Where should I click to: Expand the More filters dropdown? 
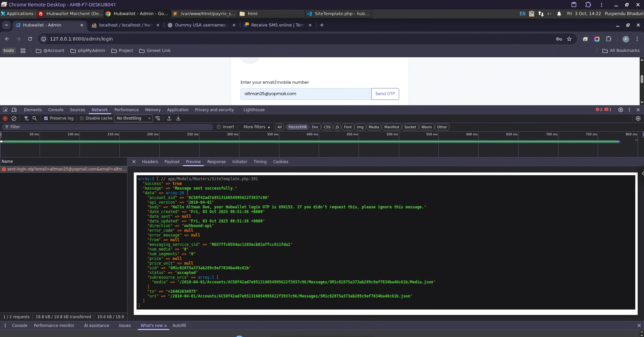pos(257,127)
